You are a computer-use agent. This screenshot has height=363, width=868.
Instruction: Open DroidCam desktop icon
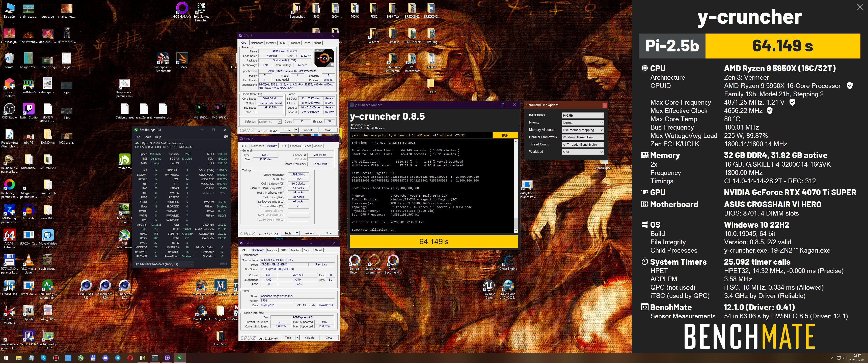124,161
